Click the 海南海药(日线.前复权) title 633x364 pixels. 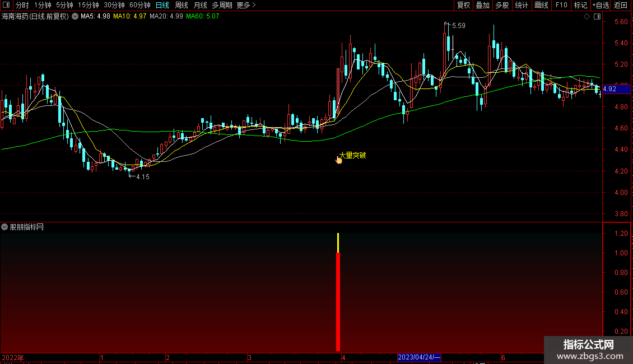point(35,17)
